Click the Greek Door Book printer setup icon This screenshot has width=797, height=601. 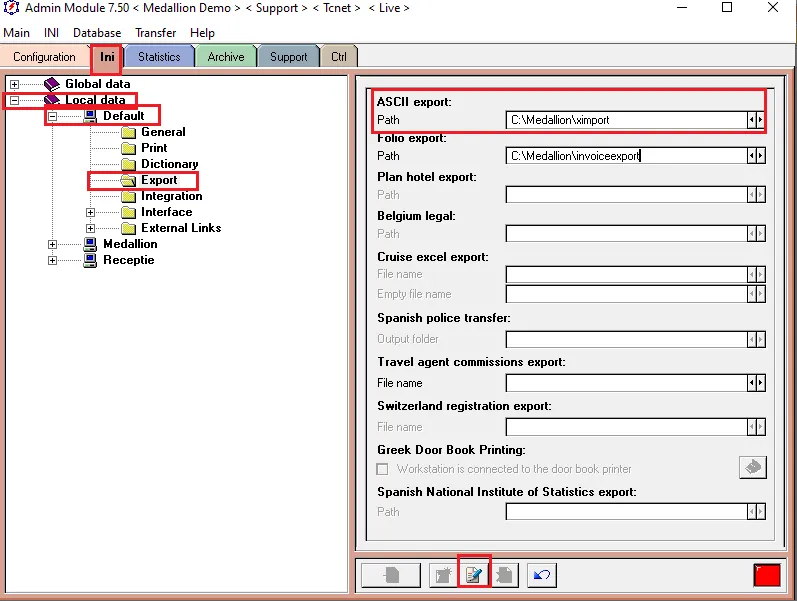753,467
